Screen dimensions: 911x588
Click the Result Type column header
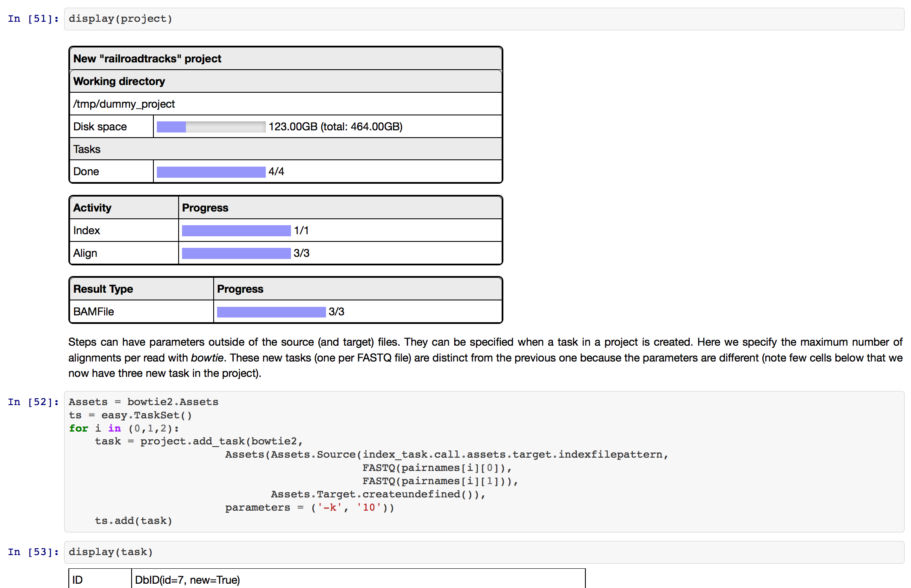[x=103, y=289]
